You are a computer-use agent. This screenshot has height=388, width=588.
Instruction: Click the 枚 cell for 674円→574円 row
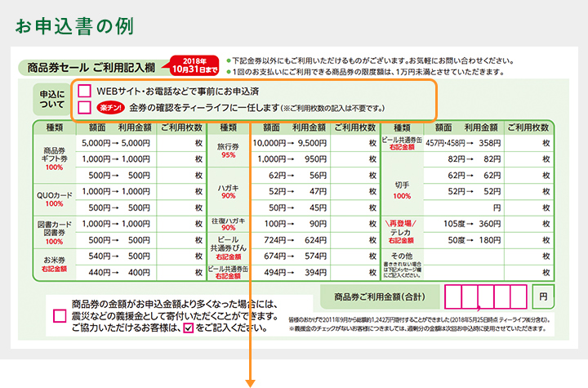pos(355,256)
